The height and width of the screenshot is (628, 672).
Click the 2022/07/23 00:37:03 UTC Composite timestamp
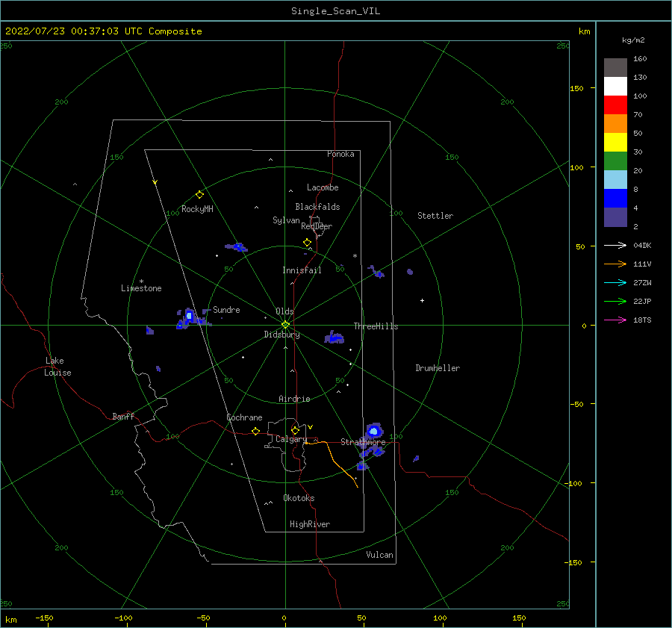point(103,31)
